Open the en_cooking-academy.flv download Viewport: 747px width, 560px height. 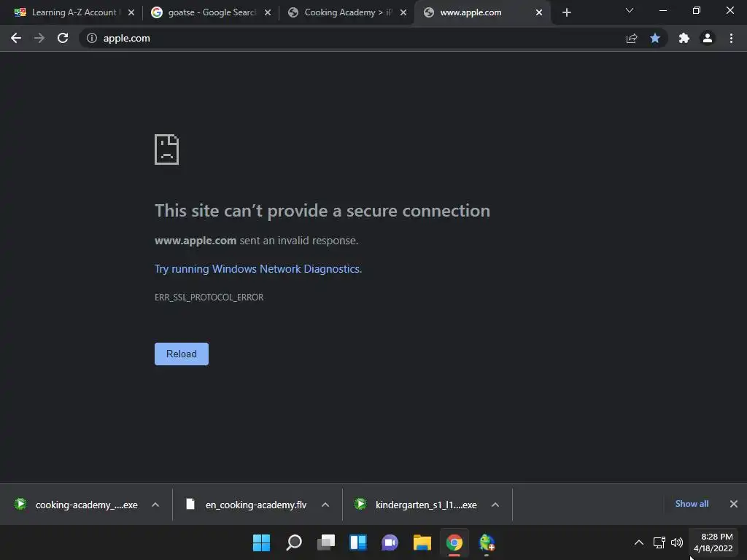click(x=247, y=505)
